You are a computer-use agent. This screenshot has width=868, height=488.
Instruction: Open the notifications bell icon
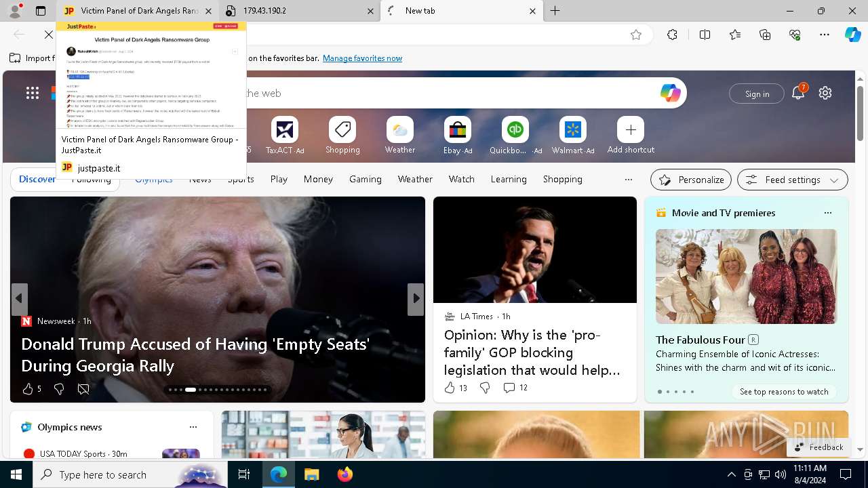[798, 93]
